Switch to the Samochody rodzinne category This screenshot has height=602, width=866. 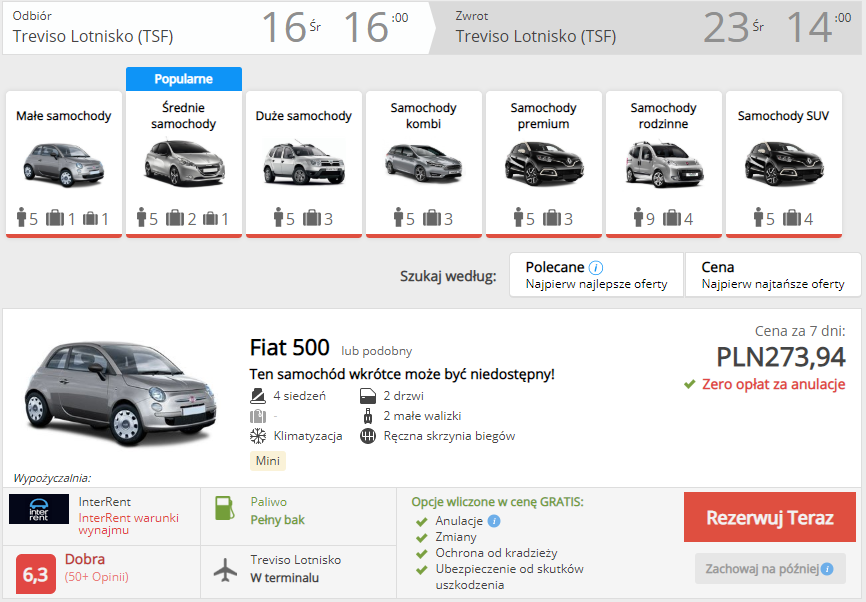click(664, 165)
